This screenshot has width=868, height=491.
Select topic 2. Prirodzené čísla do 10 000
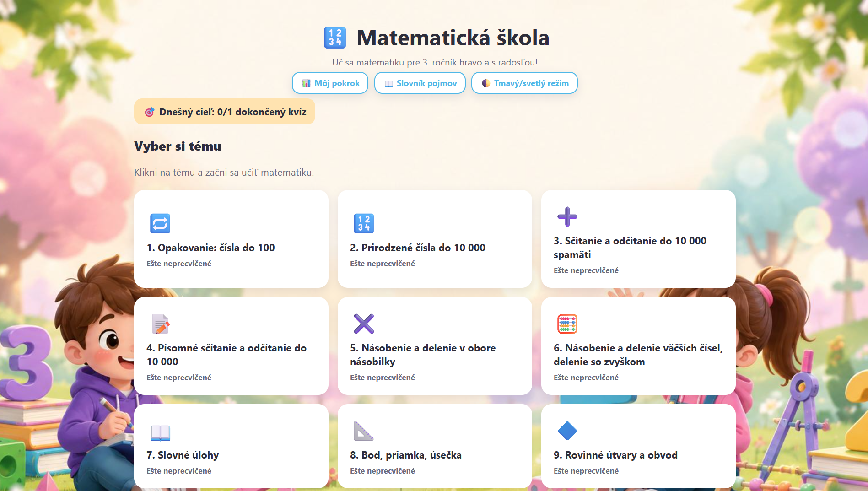click(435, 239)
